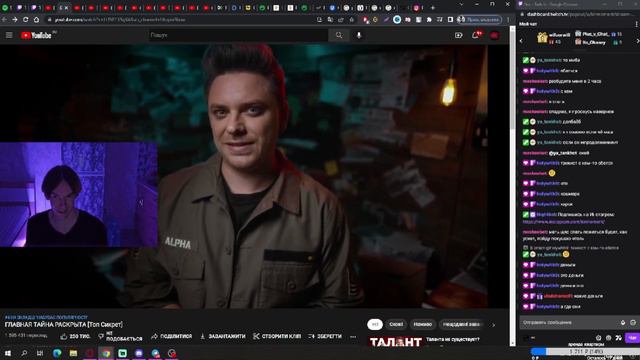
Task: Open Windows taskbar search
Action: pos(24,353)
